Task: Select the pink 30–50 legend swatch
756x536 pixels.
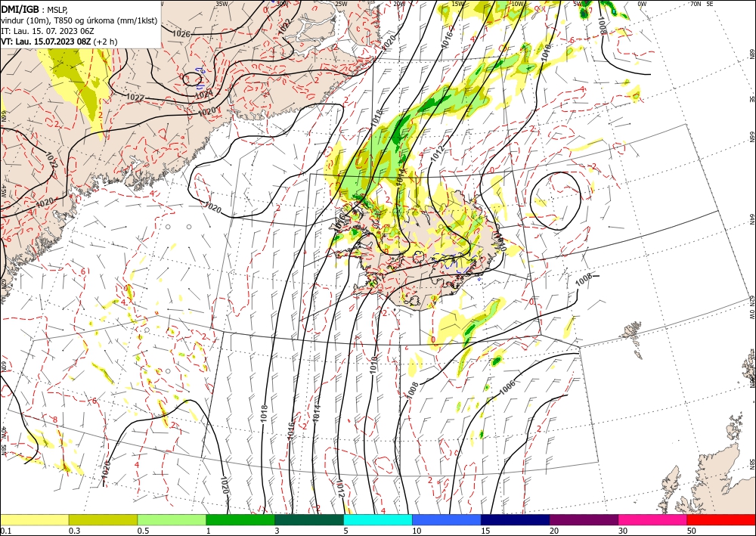Action: 653,519
